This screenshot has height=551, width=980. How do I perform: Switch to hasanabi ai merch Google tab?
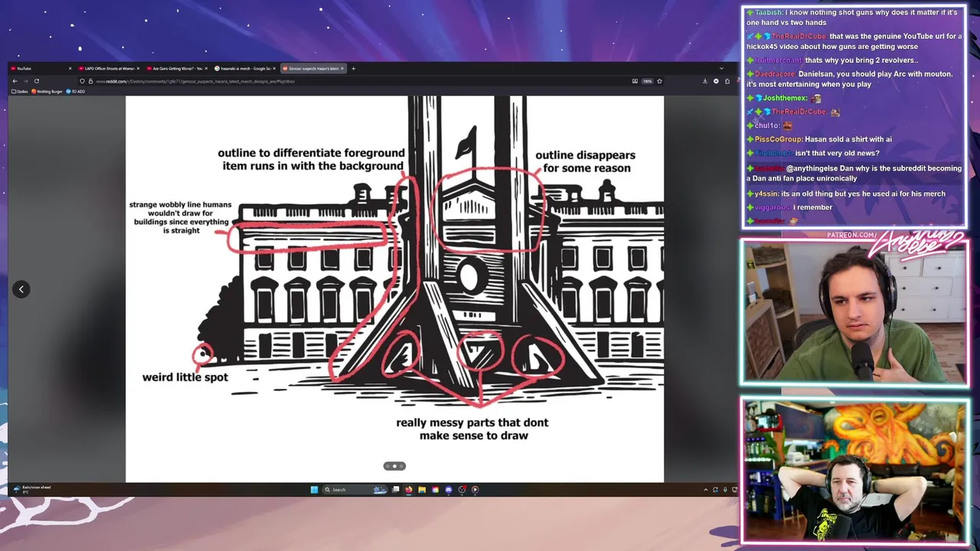(x=244, y=68)
